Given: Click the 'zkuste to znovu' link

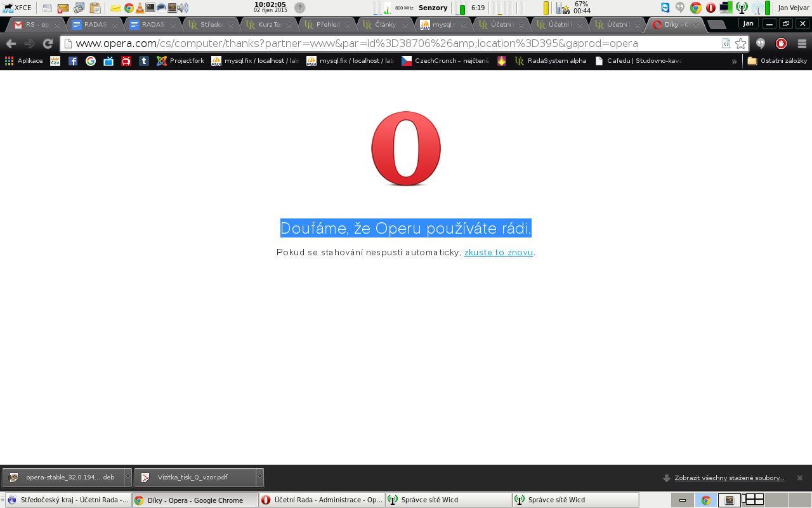Looking at the screenshot, I should (x=499, y=252).
